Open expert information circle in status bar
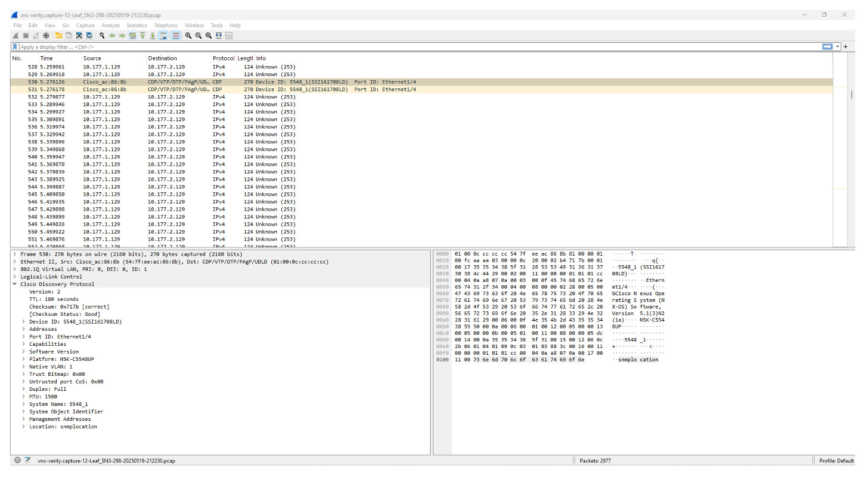Screen dimensions: 868x477 pos(18,460)
